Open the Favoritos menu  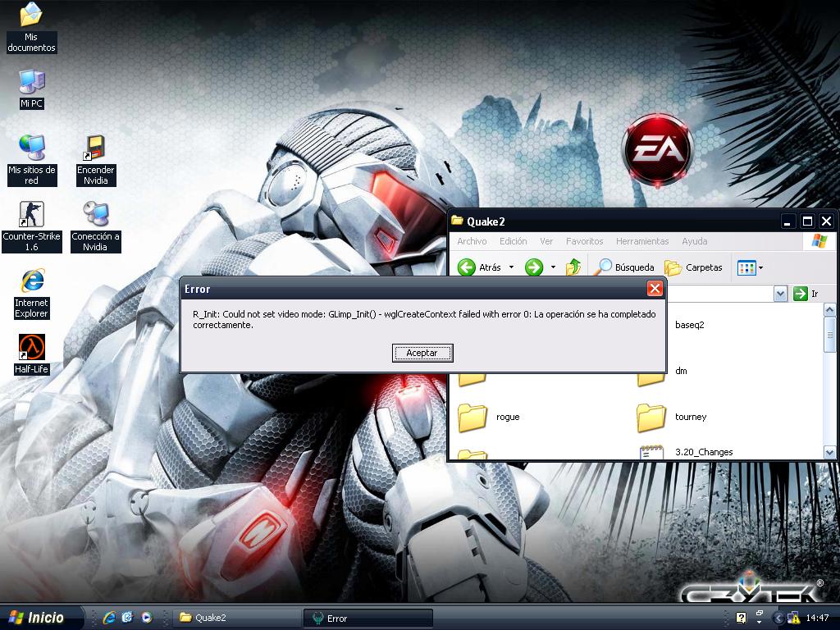point(584,241)
